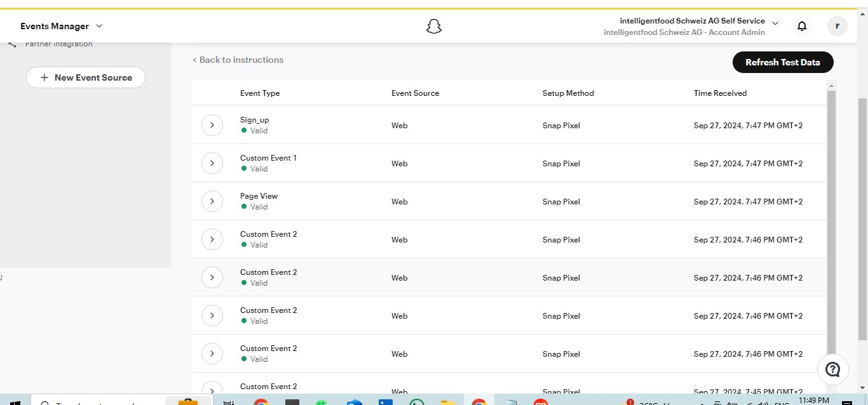
Task: Click the Event Source column header
Action: click(x=415, y=93)
